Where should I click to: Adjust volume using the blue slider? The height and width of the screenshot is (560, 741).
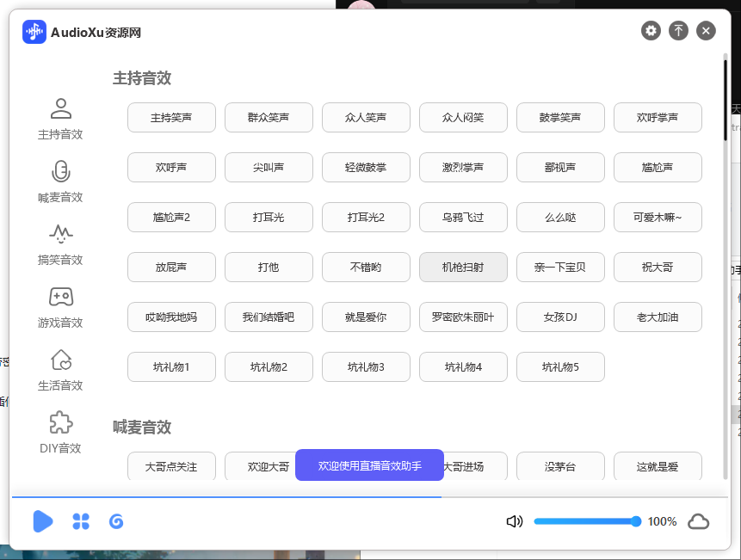click(x=586, y=520)
